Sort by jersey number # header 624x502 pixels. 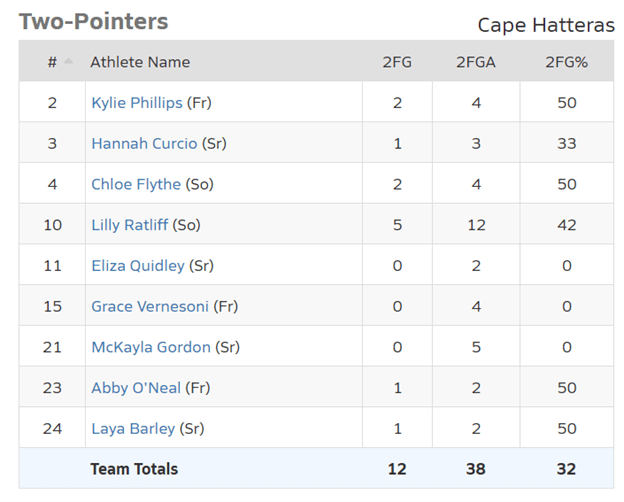tap(52, 62)
